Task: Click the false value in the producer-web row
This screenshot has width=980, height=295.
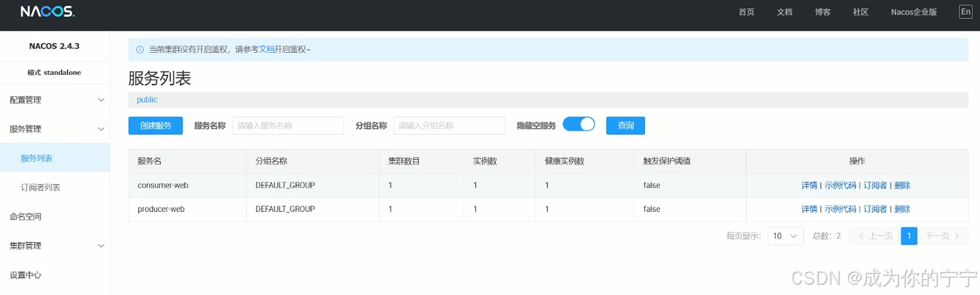Action: tap(651, 209)
